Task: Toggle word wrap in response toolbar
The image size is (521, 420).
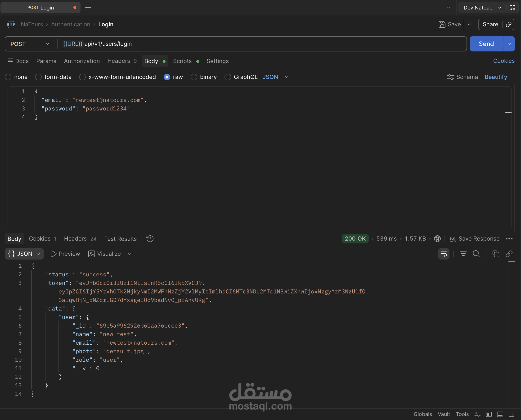Action: 444,254
